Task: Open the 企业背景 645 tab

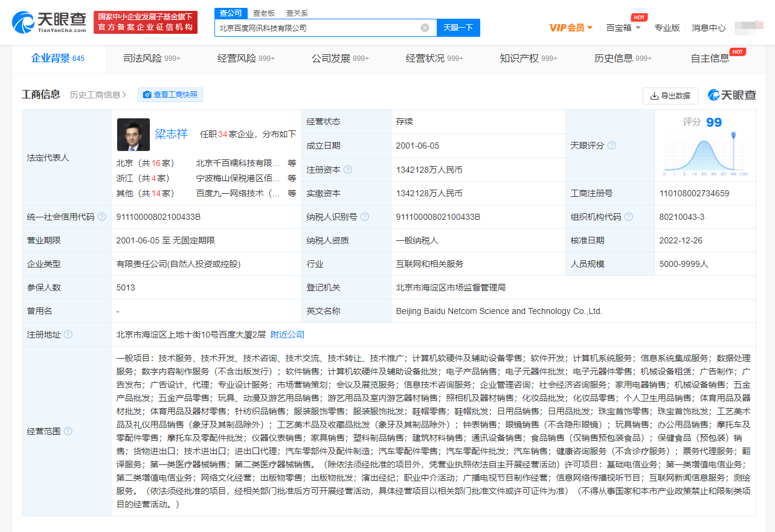Action: point(58,59)
